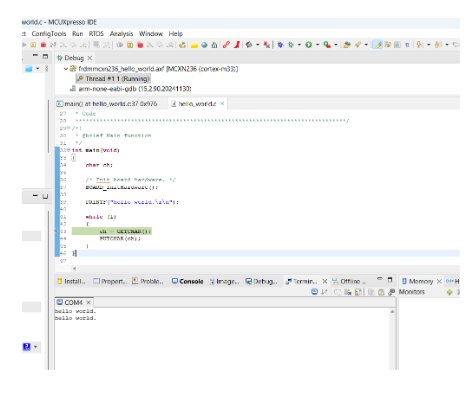The width and height of the screenshot is (466, 394).
Task: Click the green bug Debug launch icon
Action: click(291, 45)
